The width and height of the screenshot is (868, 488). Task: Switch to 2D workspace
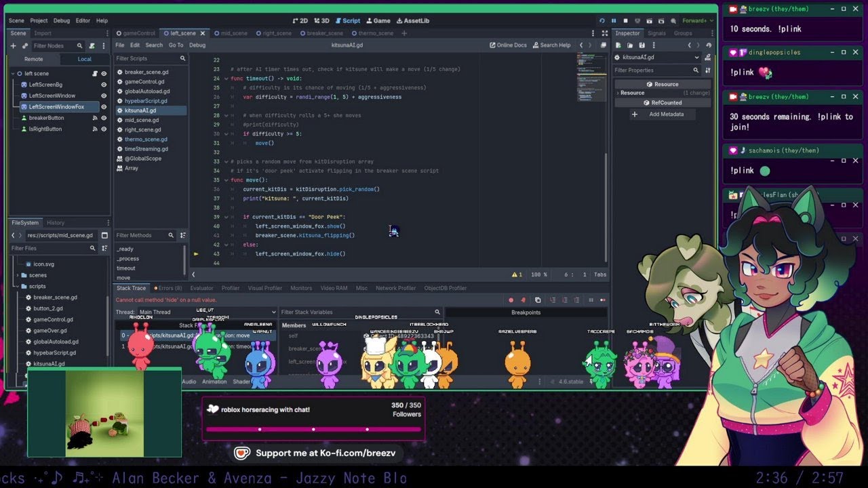click(x=300, y=20)
